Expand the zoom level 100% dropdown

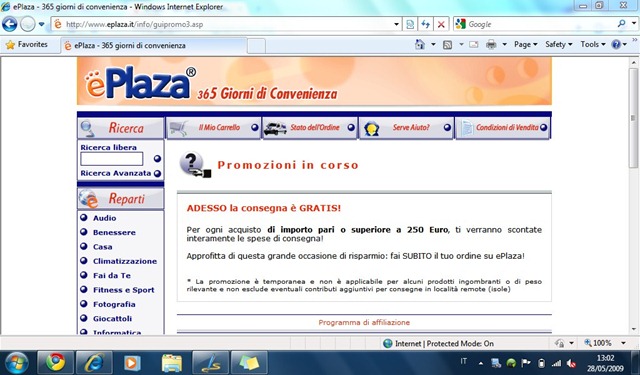623,343
